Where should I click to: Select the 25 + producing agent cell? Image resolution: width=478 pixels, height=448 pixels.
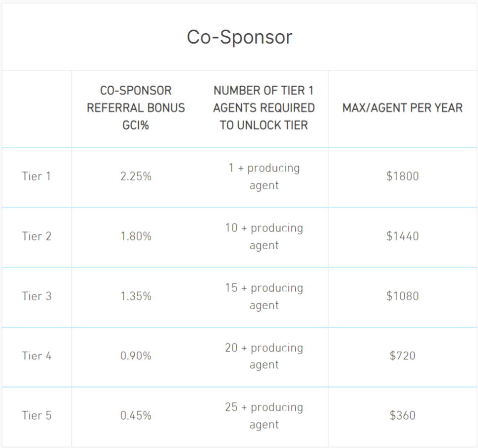point(264,415)
